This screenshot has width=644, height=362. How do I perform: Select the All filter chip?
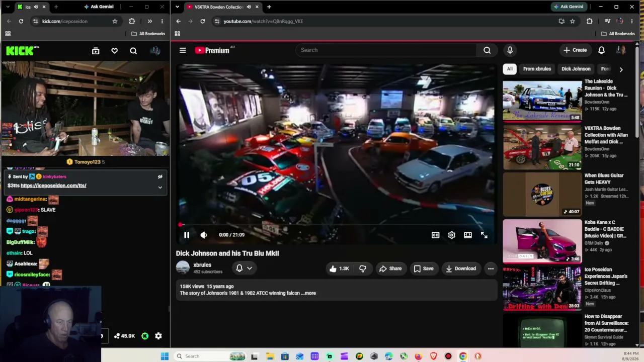(x=510, y=69)
